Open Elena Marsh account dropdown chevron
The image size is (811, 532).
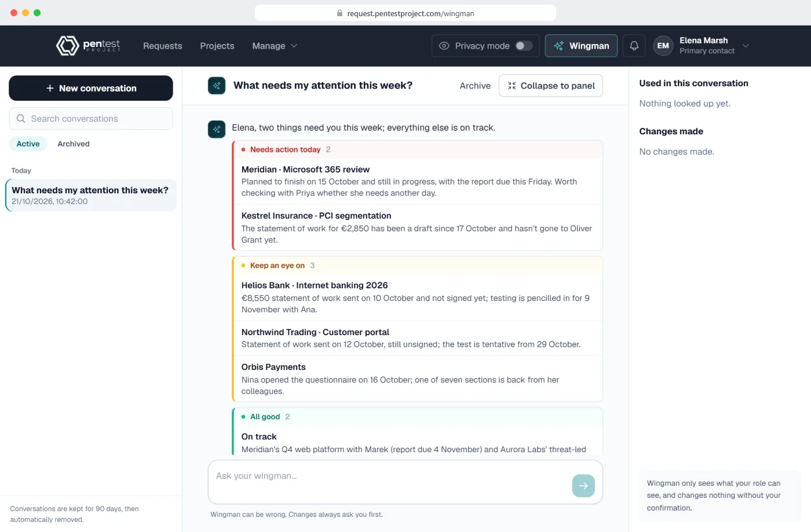pos(746,46)
